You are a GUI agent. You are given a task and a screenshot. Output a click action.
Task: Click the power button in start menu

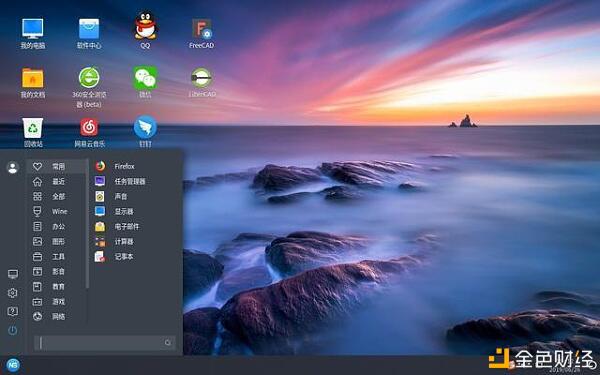(13, 330)
